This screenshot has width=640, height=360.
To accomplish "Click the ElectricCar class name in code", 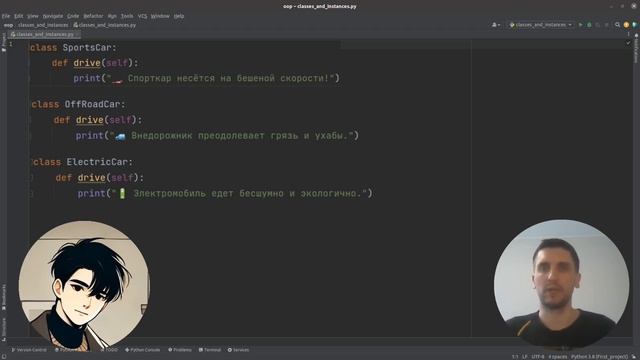I will click(97, 162).
